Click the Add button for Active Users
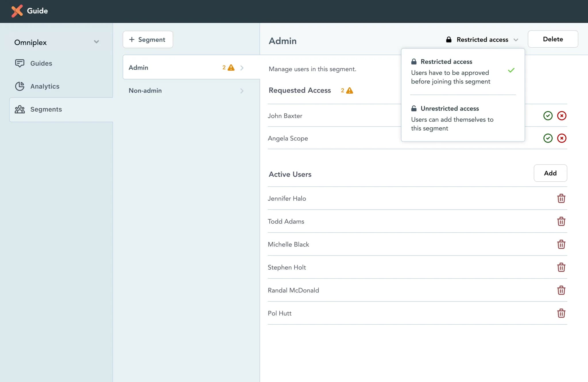This screenshot has width=588, height=382. tap(550, 173)
